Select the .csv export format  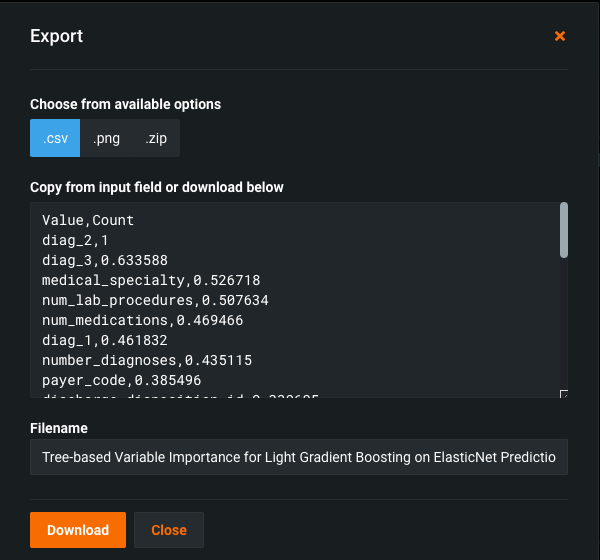point(55,139)
